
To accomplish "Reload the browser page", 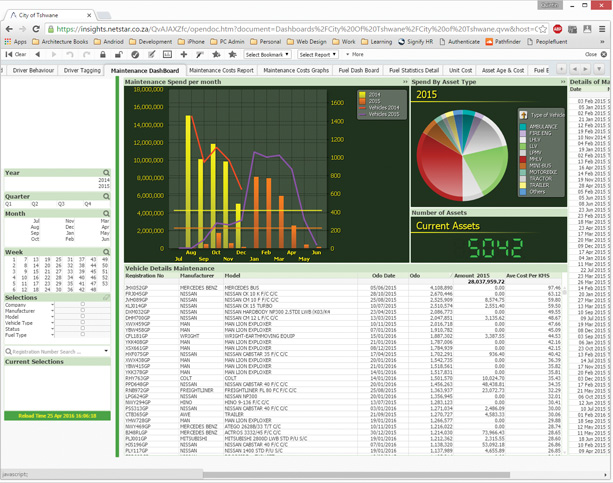I will point(36,29).
